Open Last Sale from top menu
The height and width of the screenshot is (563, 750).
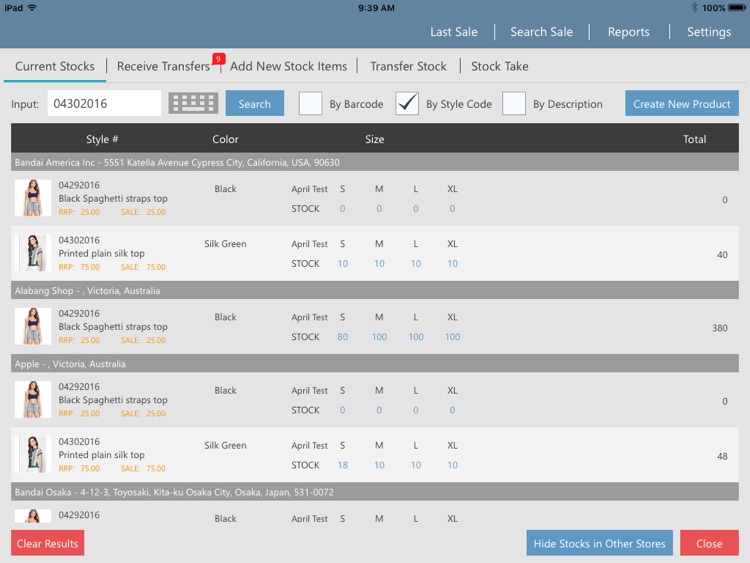pyautogui.click(x=454, y=32)
